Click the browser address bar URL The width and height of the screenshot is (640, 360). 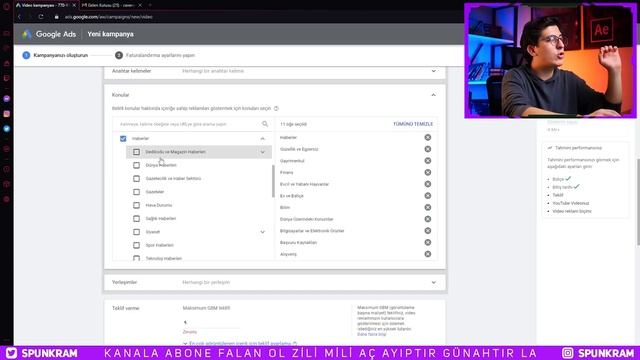click(109, 17)
